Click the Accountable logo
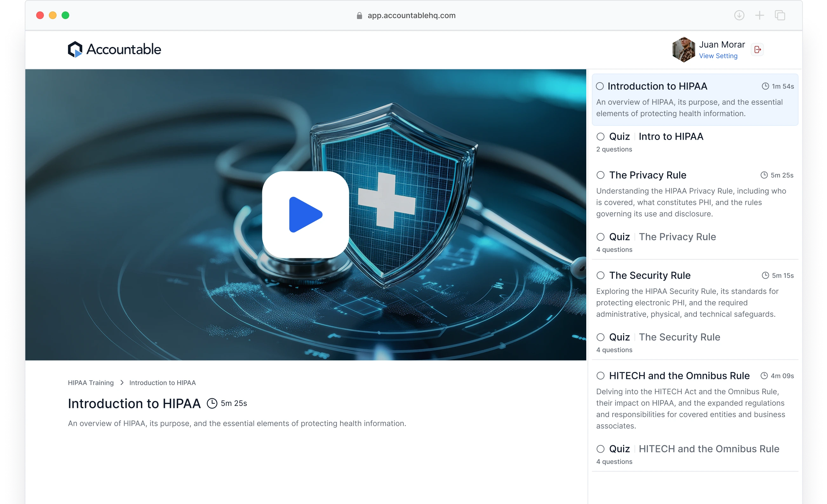 [114, 49]
